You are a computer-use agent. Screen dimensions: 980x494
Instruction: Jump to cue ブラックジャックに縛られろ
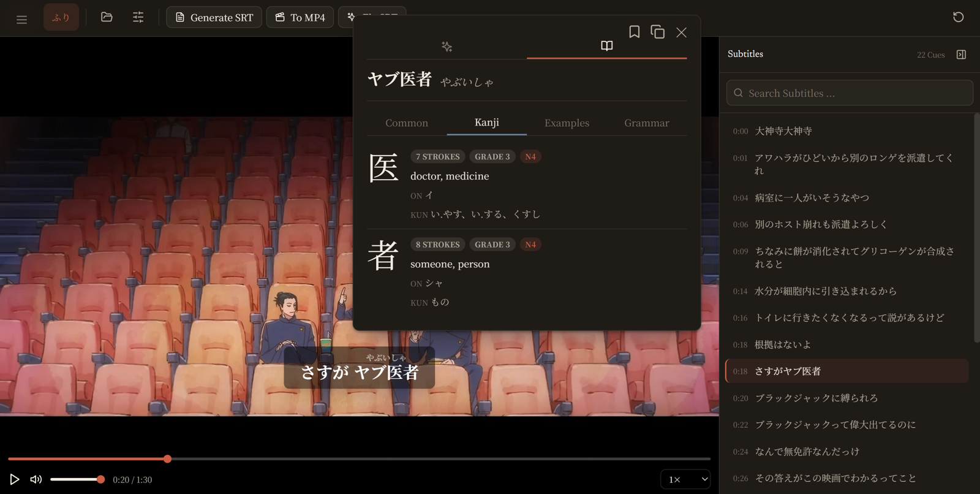click(x=847, y=398)
